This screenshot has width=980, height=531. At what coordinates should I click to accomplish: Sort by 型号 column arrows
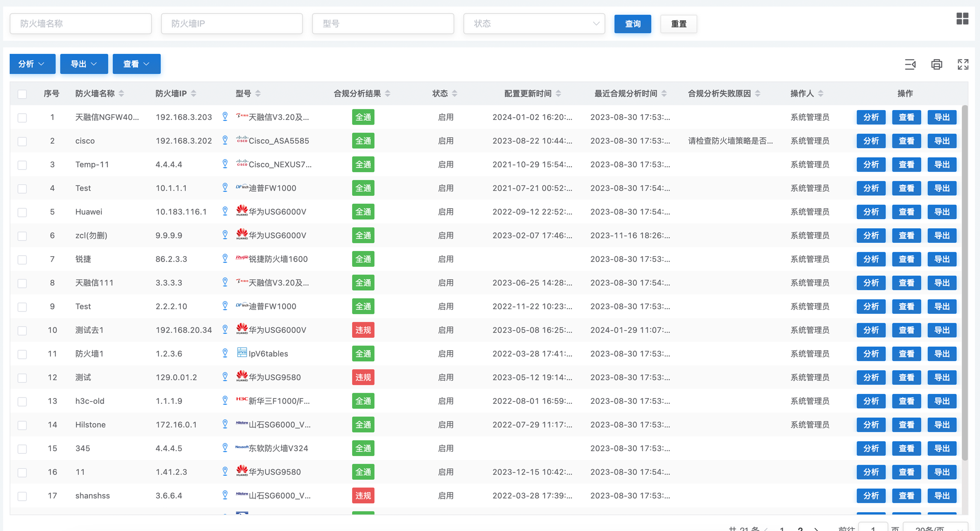pyautogui.click(x=258, y=93)
